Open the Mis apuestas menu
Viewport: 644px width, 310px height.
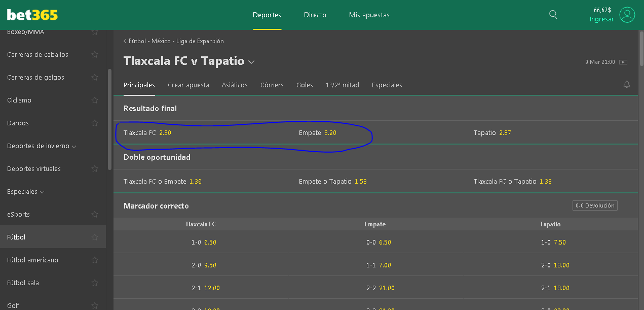click(369, 15)
